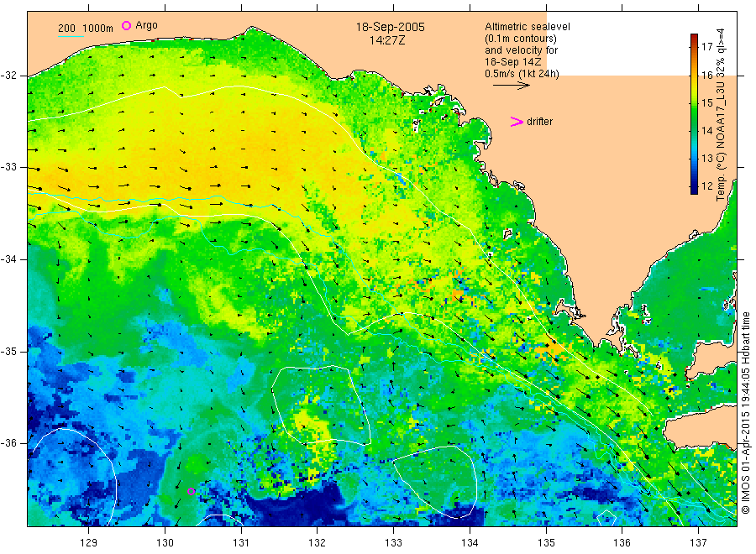Click the 135 longitude axis label
Image resolution: width=756 pixels, height=554 pixels.
pos(546,543)
